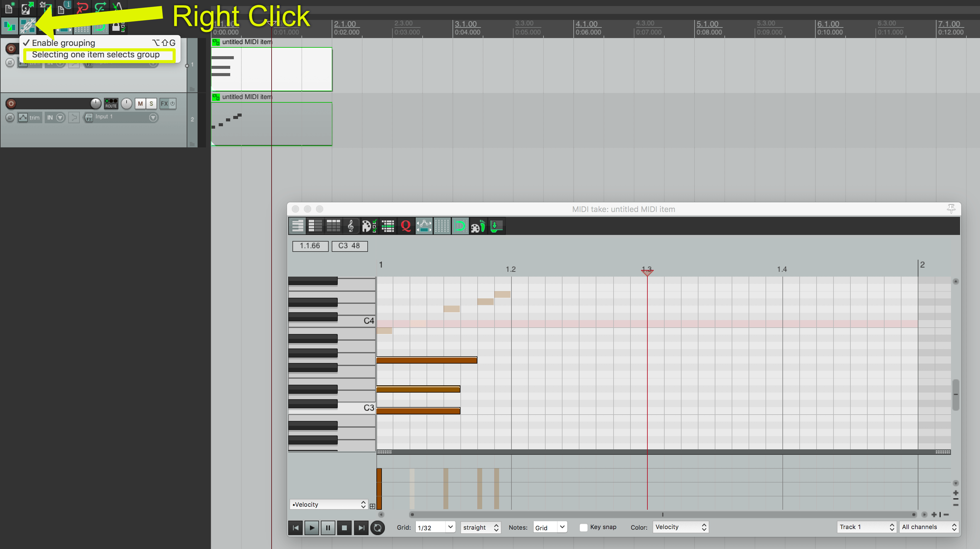Click the FX button on track
Screen dimensions: 980x549
click(165, 103)
